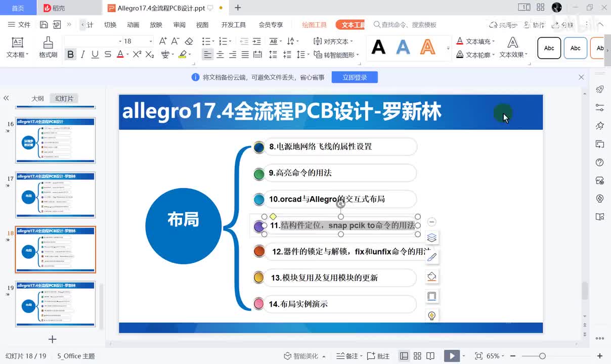Viewport: 611px width, 364px height.
Task: Click the fit slide to window icon
Action: tap(478, 356)
